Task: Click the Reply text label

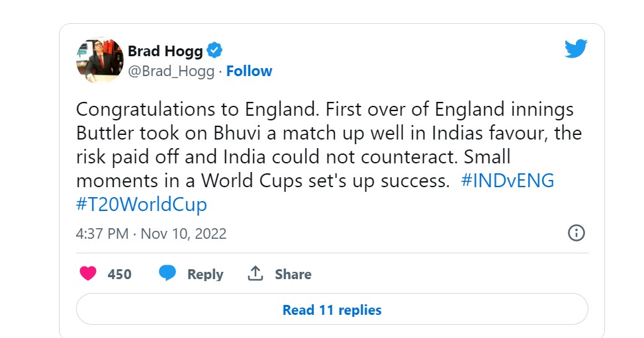Action: pyautogui.click(x=205, y=275)
